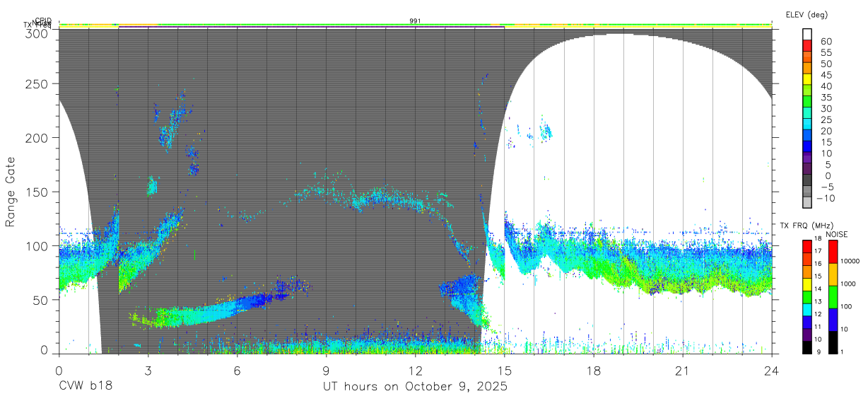Select the pure blue 15-20 swatch in ELEV legend
This screenshot has height=401, width=868.
(x=808, y=146)
